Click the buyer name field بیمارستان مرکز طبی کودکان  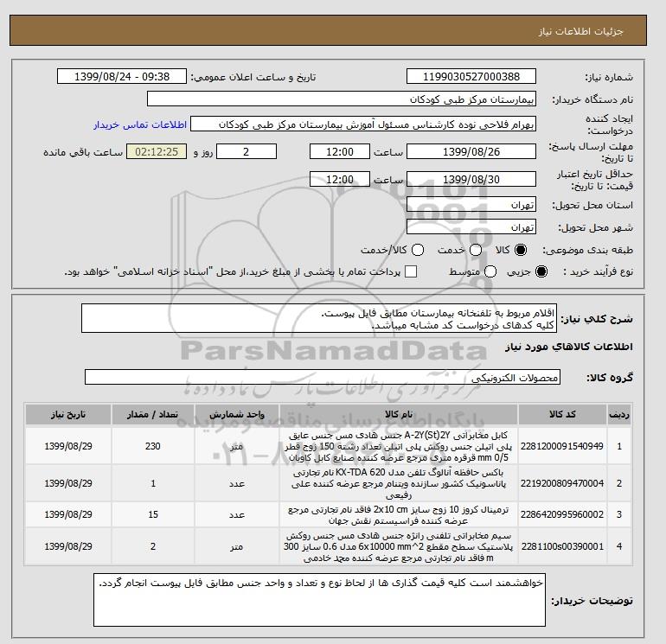pyautogui.click(x=342, y=99)
